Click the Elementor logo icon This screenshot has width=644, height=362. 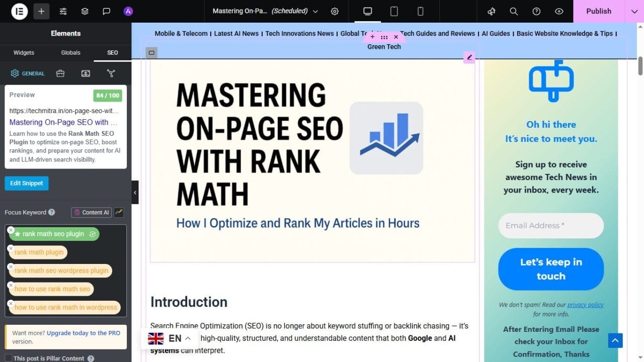tap(20, 11)
